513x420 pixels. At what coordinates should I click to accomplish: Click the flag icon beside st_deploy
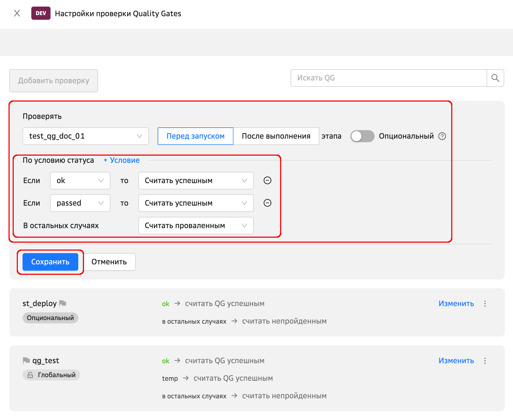(63, 303)
